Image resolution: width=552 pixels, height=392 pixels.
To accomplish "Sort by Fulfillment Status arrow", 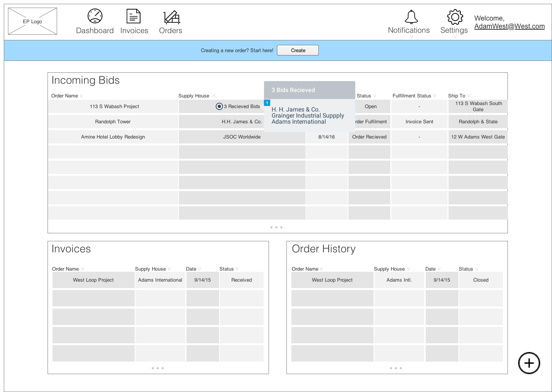I will pyautogui.click(x=434, y=96).
